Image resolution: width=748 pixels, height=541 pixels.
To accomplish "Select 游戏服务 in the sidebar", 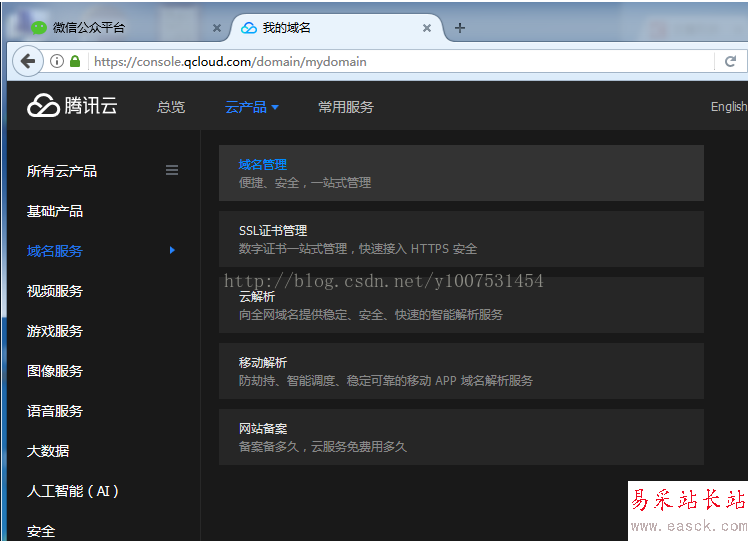I will coord(55,331).
